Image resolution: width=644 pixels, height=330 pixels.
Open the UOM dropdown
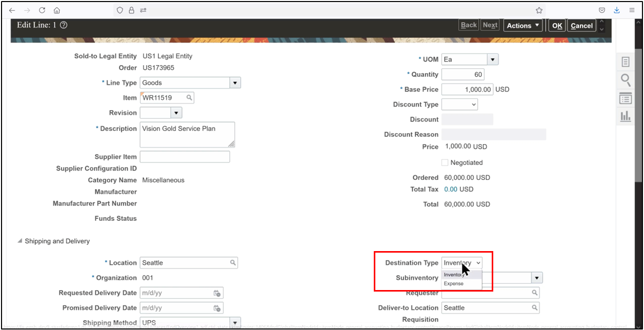(x=492, y=59)
